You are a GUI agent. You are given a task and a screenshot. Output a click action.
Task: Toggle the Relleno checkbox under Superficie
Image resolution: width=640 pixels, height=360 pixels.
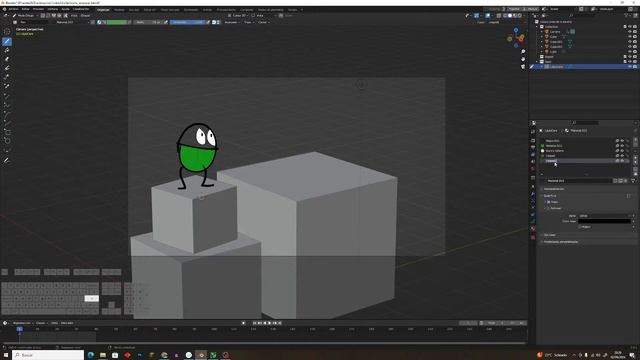[x=548, y=208]
